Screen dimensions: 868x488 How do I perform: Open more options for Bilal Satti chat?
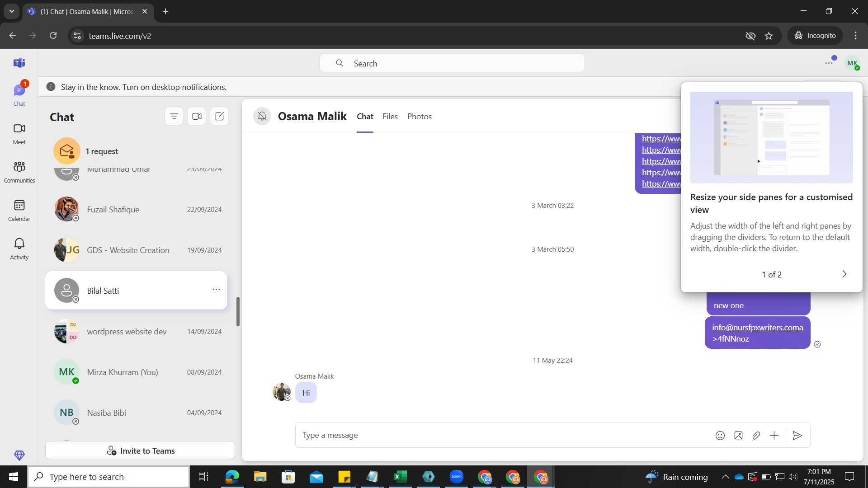click(216, 290)
